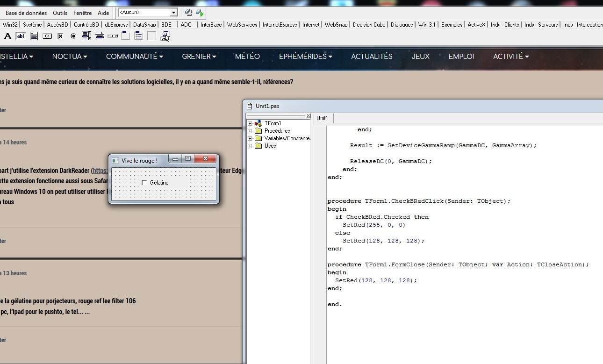The height and width of the screenshot is (364, 603).
Task: Open the Base de données menu
Action: [x=26, y=13]
